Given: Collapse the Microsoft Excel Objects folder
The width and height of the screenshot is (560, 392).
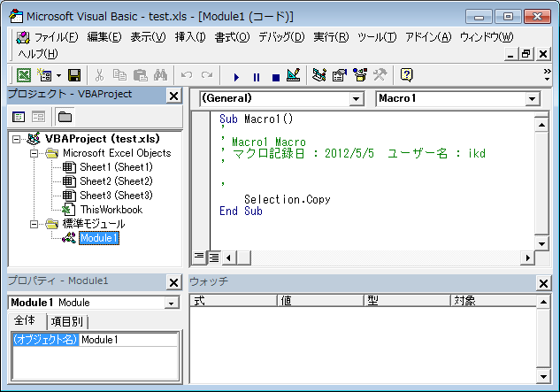Looking at the screenshot, I should (34, 153).
